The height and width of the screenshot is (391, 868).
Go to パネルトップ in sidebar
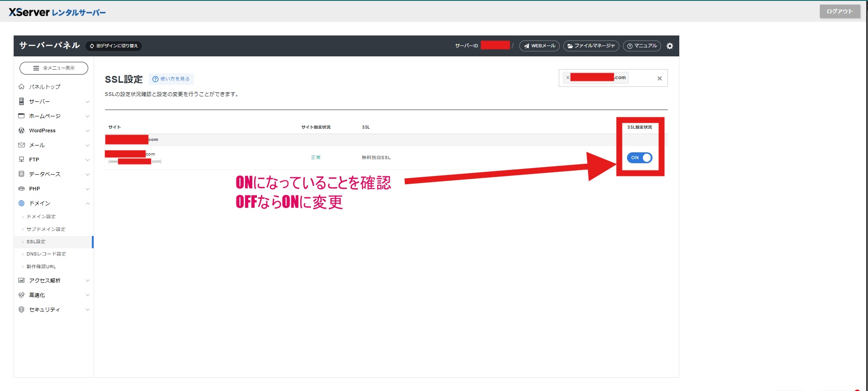pyautogui.click(x=45, y=87)
